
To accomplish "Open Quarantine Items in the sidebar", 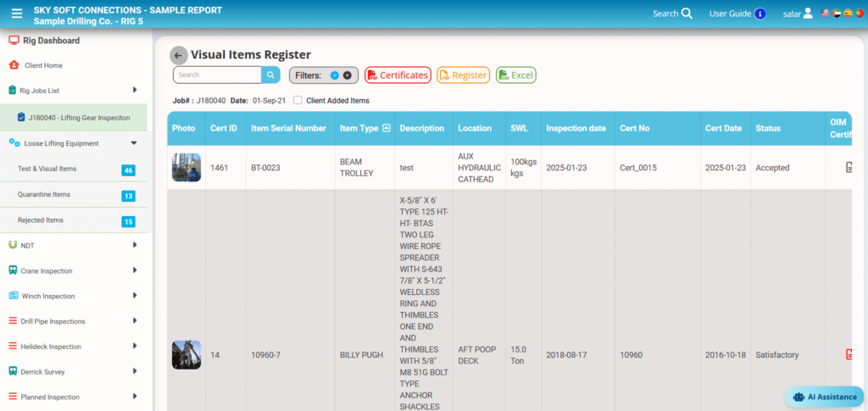I will click(x=44, y=195).
